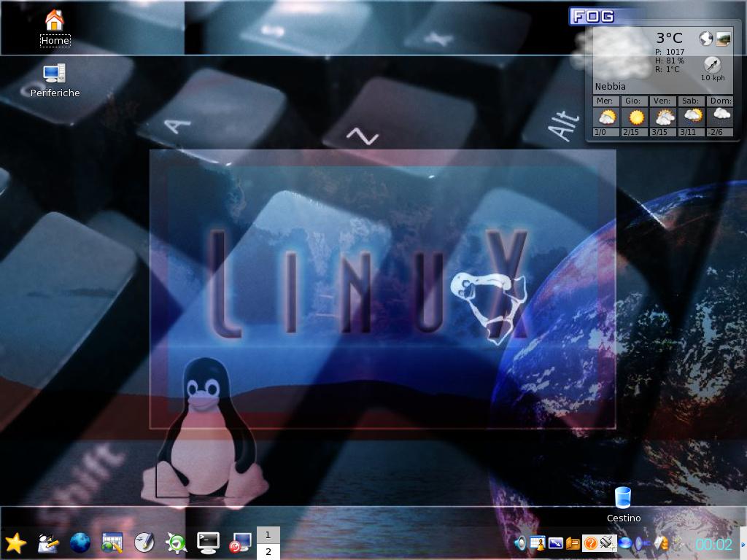
Task: Switch to virtual desktop 1
Action: [268, 534]
